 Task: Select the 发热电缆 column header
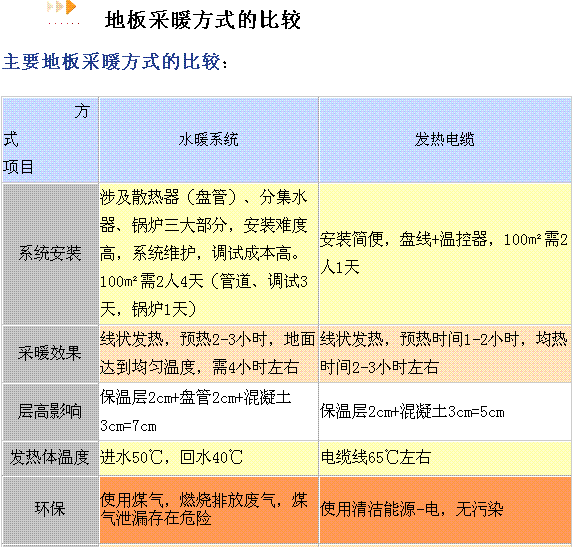point(445,140)
